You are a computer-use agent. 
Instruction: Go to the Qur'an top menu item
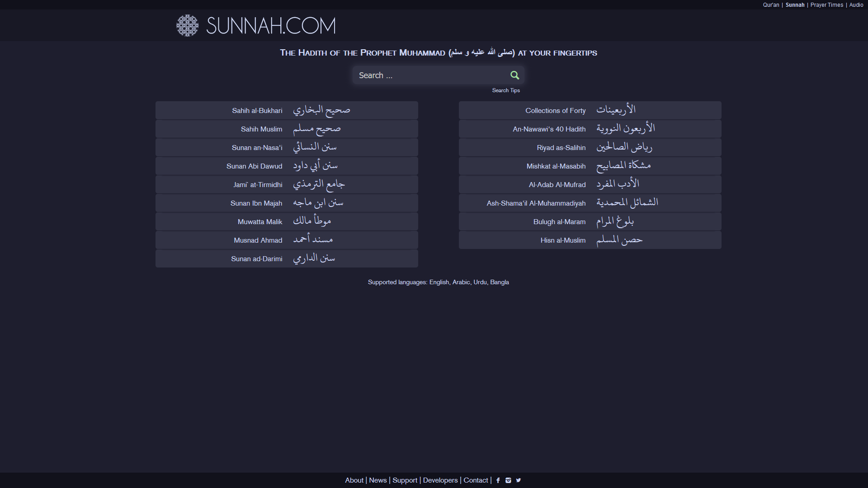(771, 5)
